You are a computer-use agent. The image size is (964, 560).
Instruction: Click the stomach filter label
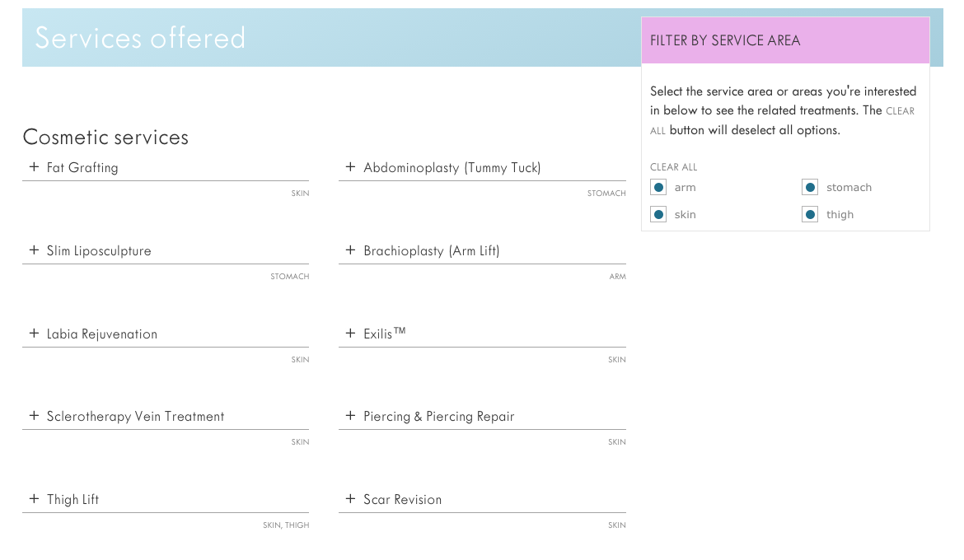849,188
